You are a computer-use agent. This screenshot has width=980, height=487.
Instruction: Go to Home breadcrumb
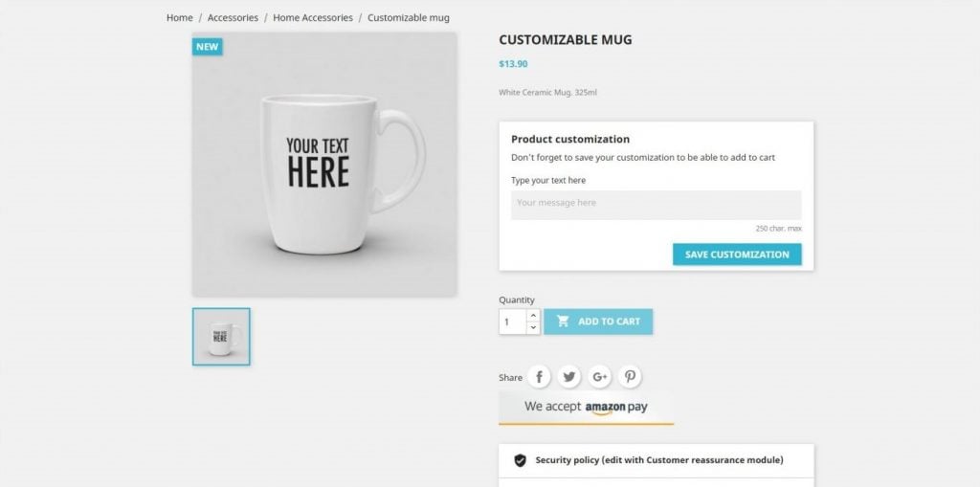point(179,18)
